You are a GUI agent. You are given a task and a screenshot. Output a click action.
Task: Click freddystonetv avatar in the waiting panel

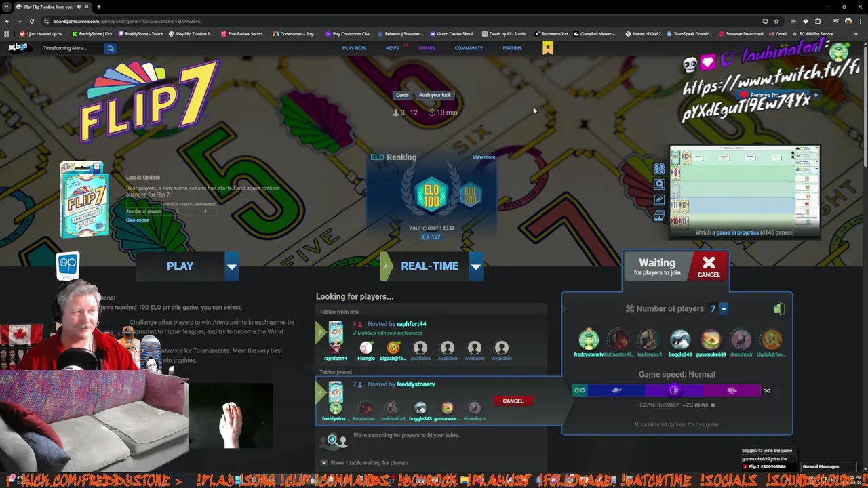(x=589, y=339)
